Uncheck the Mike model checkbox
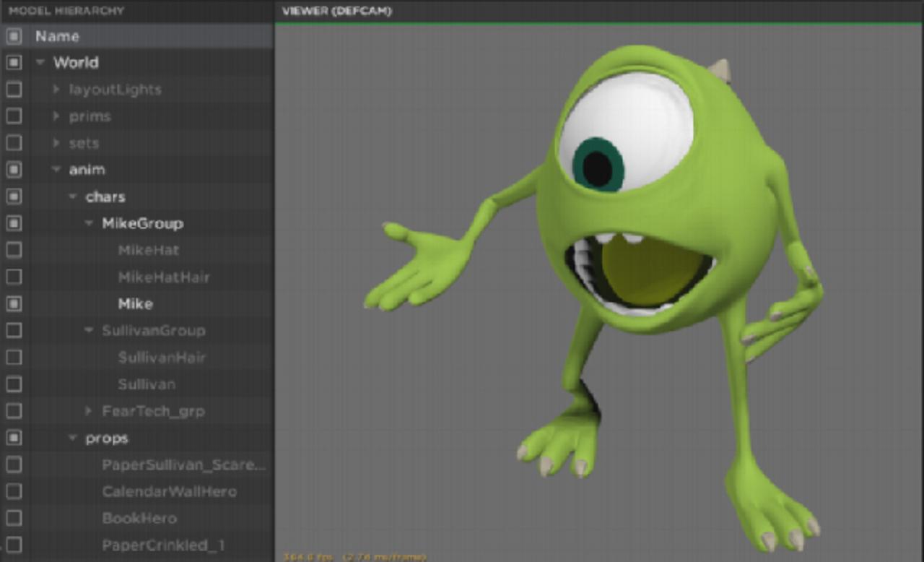Screen dimensions: 924x562 pyautogui.click(x=14, y=303)
